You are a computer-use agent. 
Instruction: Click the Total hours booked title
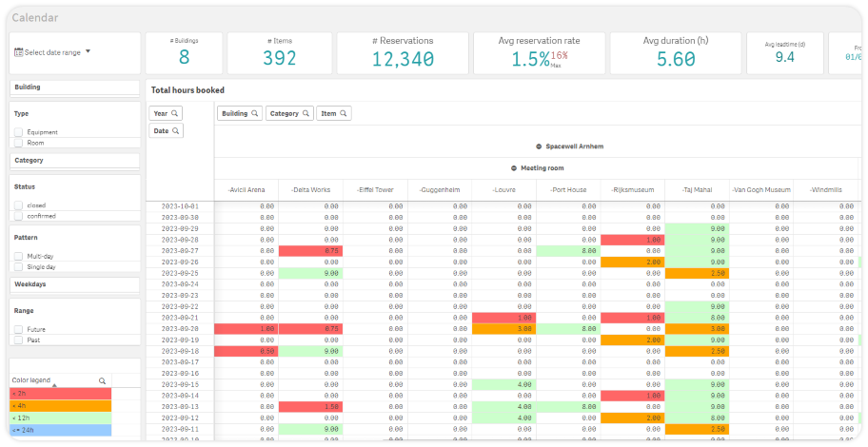[188, 90]
